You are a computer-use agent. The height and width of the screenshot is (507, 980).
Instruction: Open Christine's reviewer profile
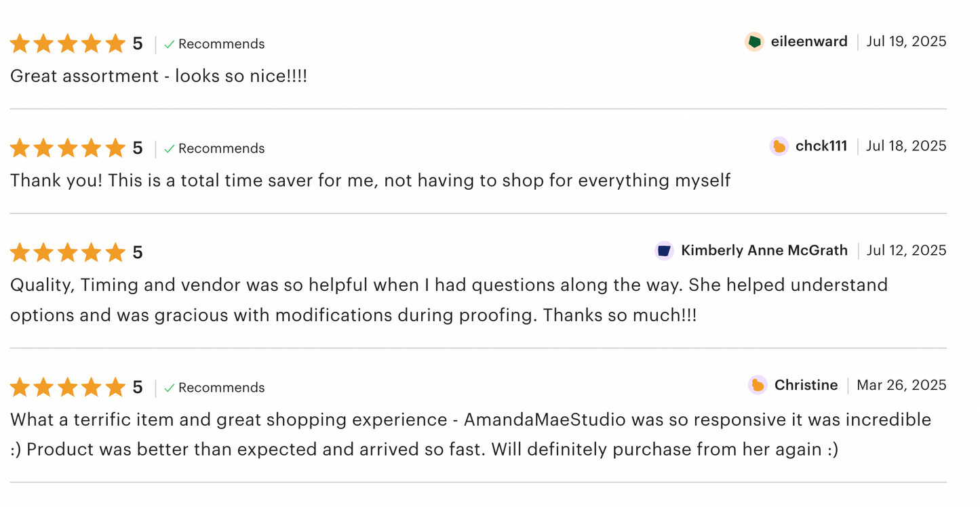click(806, 386)
